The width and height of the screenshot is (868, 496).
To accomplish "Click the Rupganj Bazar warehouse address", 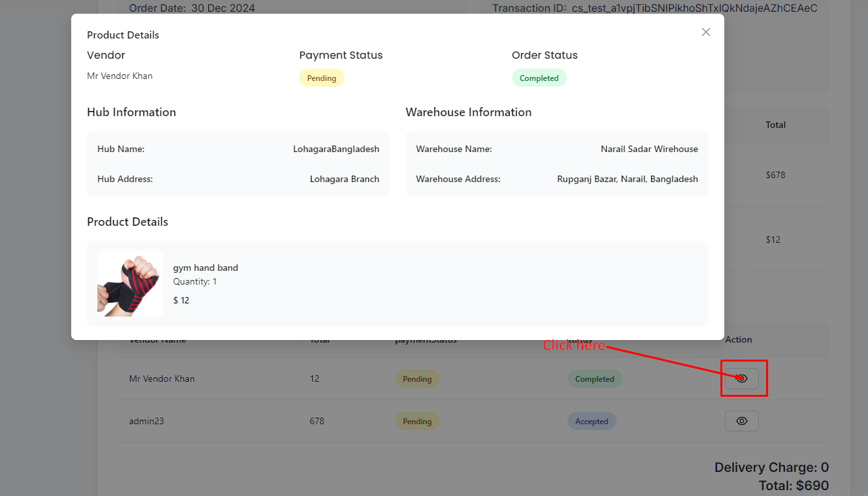I will point(627,179).
